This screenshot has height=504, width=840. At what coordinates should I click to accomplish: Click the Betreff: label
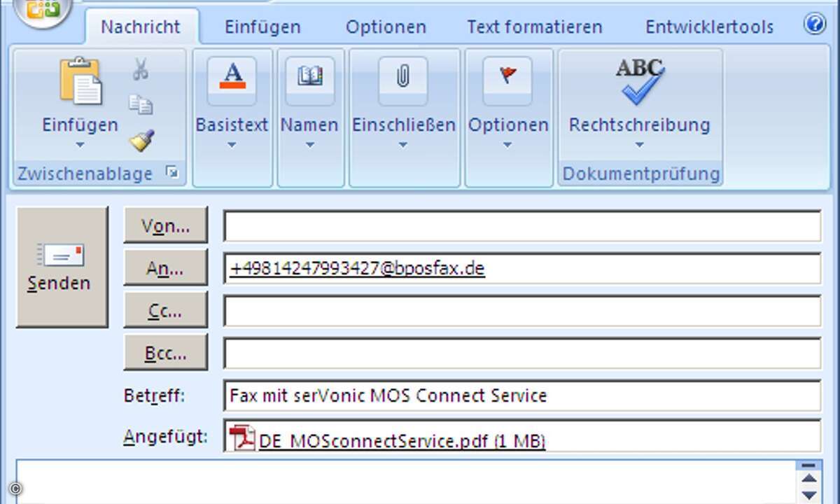pos(154,395)
